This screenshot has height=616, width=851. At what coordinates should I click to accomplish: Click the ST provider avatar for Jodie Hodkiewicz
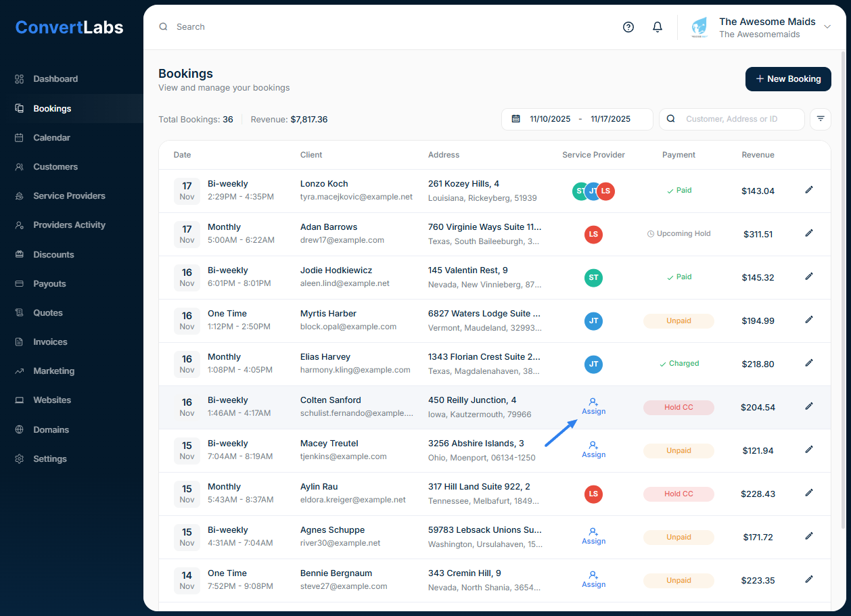point(593,278)
